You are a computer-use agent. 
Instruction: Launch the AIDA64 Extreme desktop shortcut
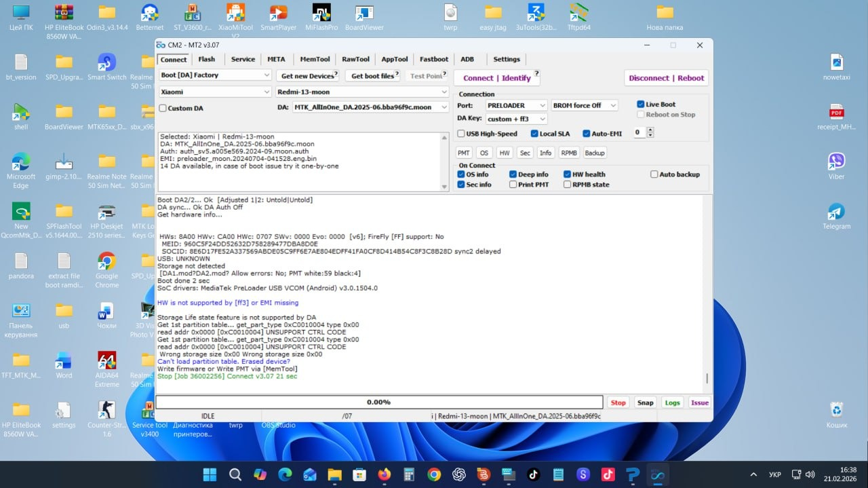(106, 362)
